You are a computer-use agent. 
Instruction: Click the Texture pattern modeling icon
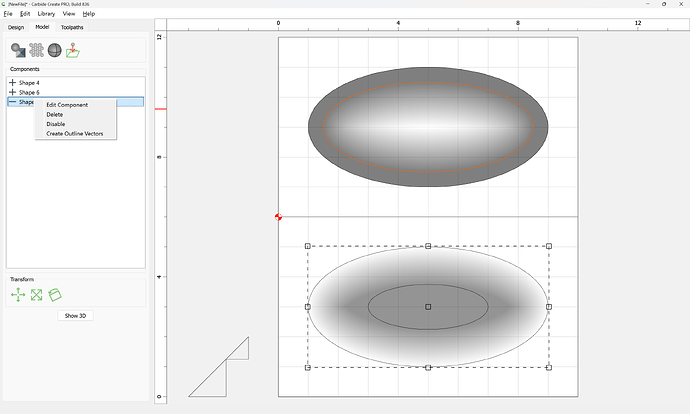point(37,49)
